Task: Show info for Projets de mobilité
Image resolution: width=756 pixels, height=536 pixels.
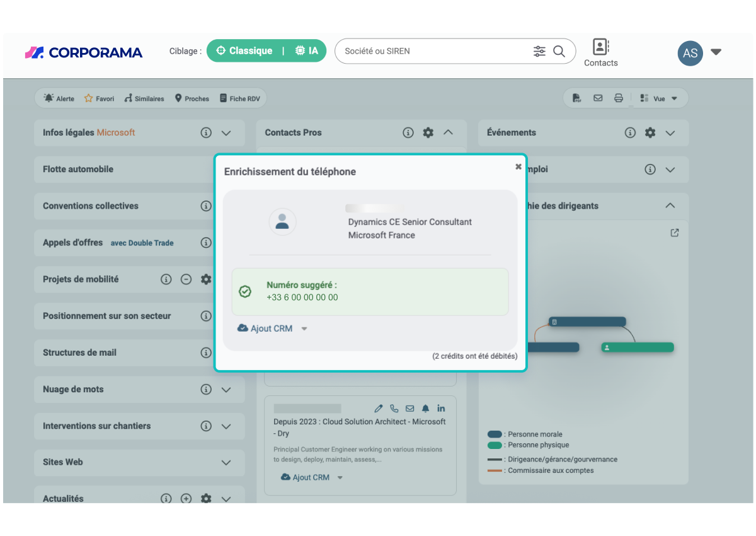Action: (x=166, y=279)
